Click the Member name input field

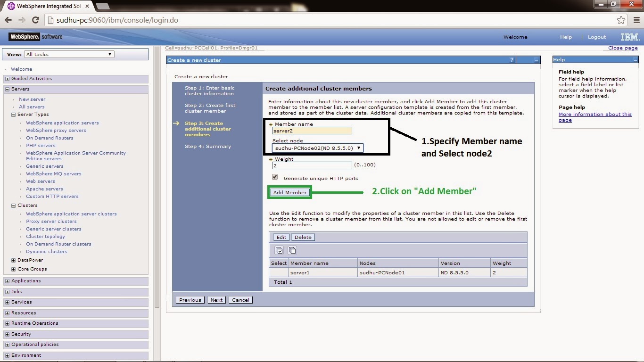coord(312,131)
